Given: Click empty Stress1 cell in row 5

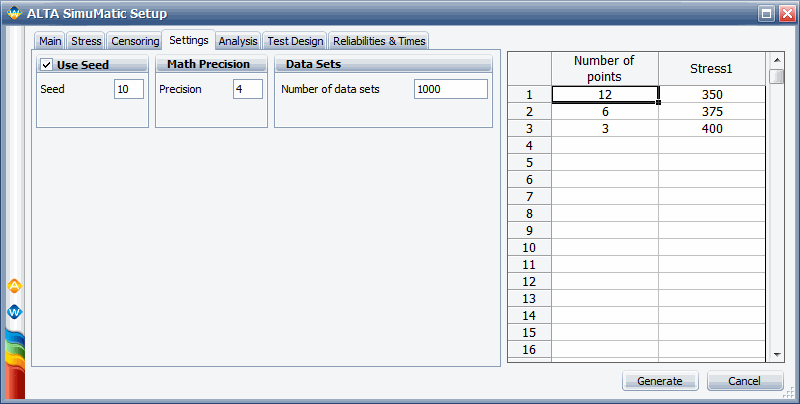Looking at the screenshot, I should point(712,162).
